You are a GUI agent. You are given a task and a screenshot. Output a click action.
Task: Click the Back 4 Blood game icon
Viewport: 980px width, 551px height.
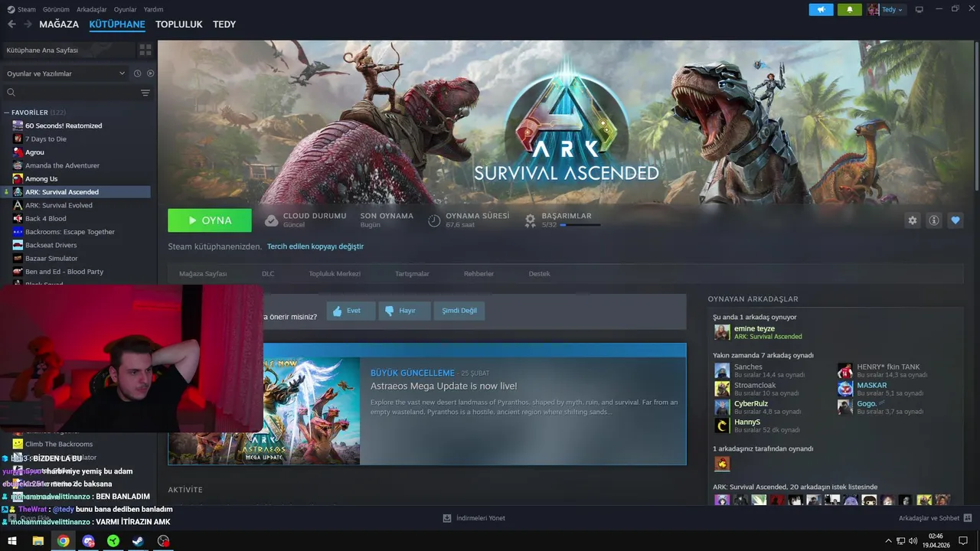tap(18, 218)
